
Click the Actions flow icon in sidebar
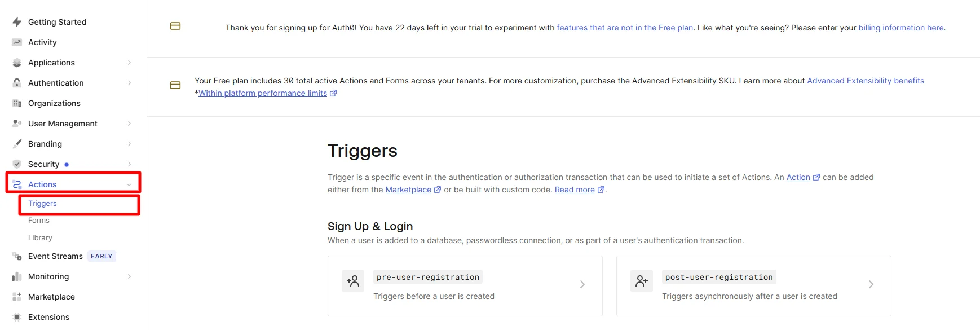click(16, 184)
